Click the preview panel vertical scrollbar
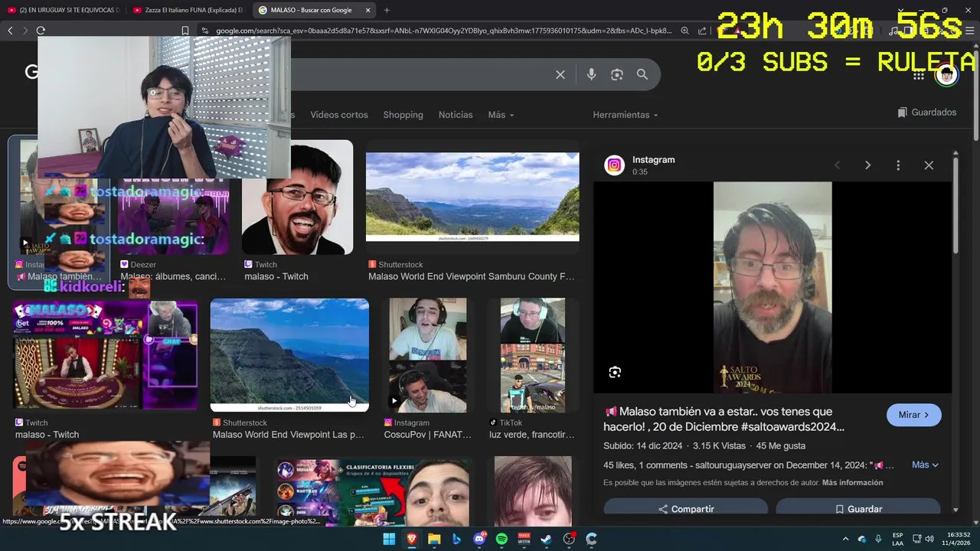 click(955, 207)
